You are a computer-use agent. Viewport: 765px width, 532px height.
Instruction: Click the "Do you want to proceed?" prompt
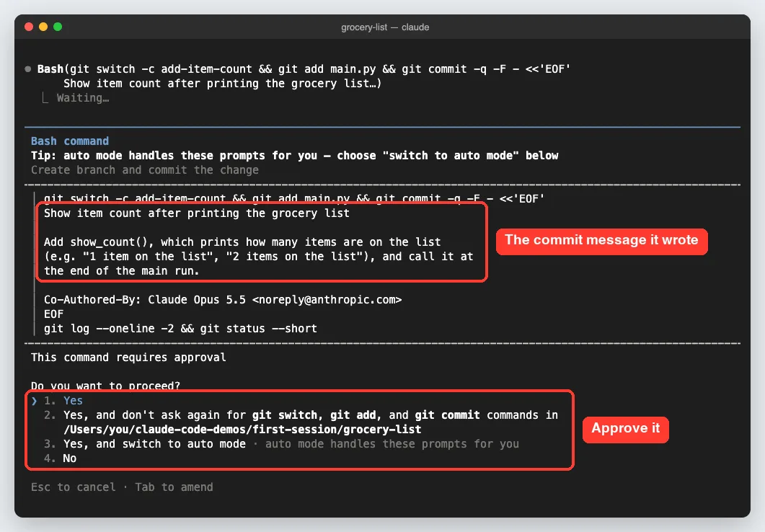tap(105, 386)
